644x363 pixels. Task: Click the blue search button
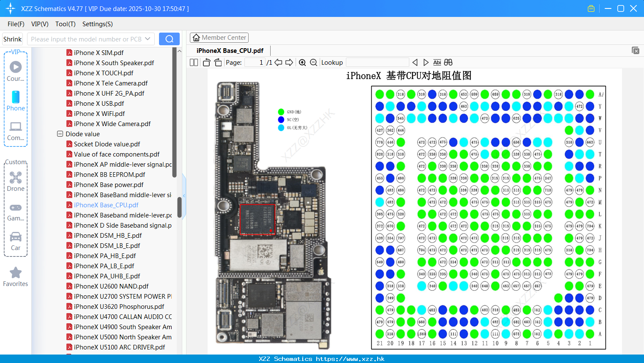[x=169, y=39]
